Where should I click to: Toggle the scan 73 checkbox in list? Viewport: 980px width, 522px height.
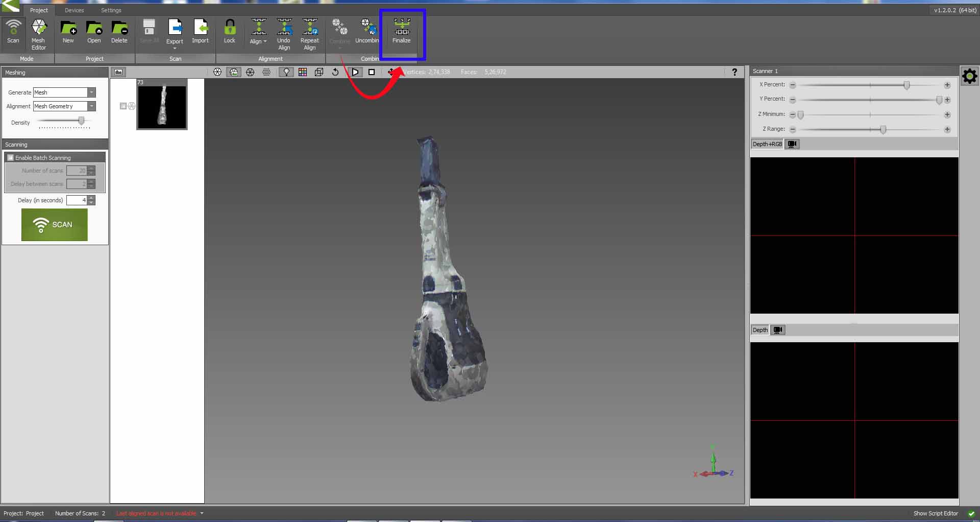[123, 106]
